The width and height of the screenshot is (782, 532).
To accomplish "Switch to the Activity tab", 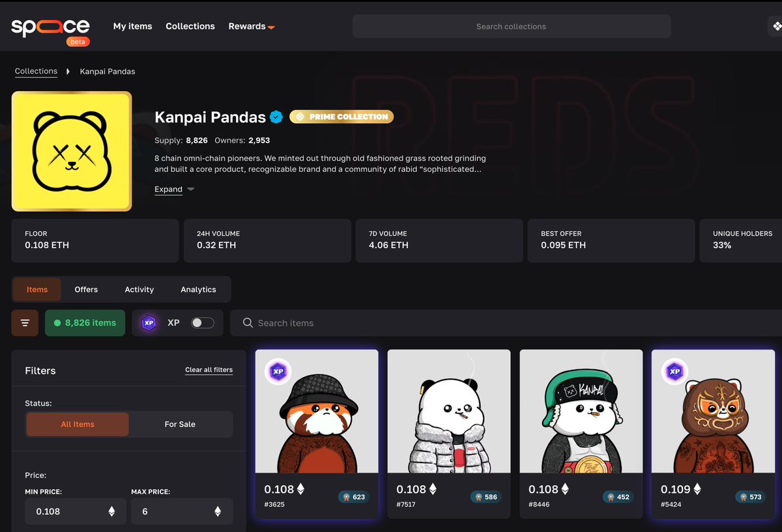I will (x=139, y=289).
